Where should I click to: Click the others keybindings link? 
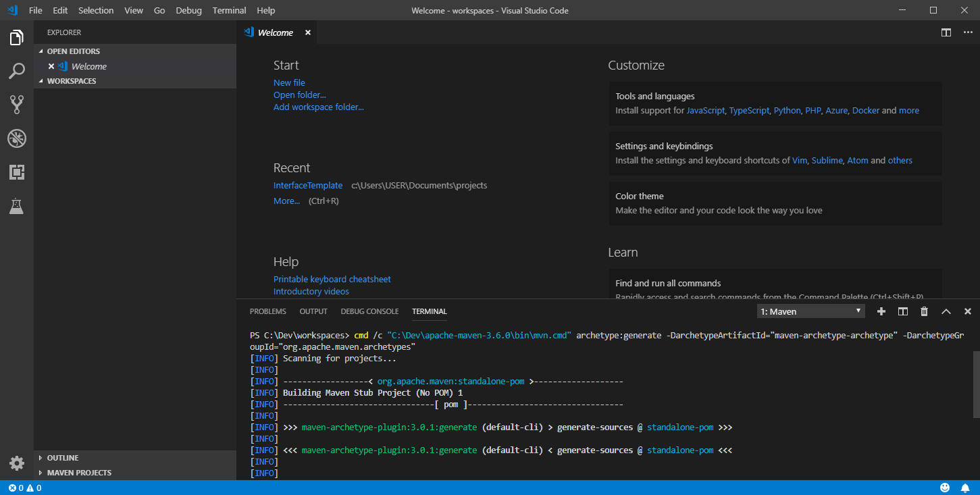point(900,160)
